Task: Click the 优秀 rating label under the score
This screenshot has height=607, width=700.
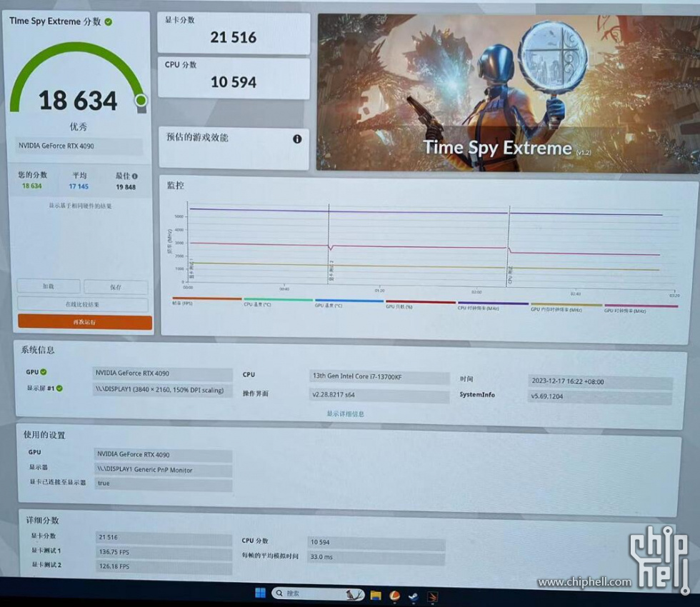Action: tap(78, 127)
